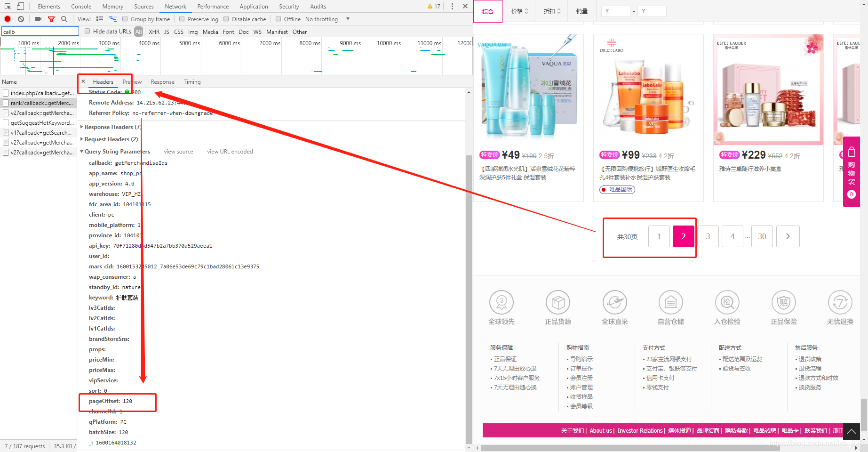Image resolution: width=868 pixels, height=452 pixels.
Task: Show the overview waterfall view icon
Action: (x=112, y=19)
